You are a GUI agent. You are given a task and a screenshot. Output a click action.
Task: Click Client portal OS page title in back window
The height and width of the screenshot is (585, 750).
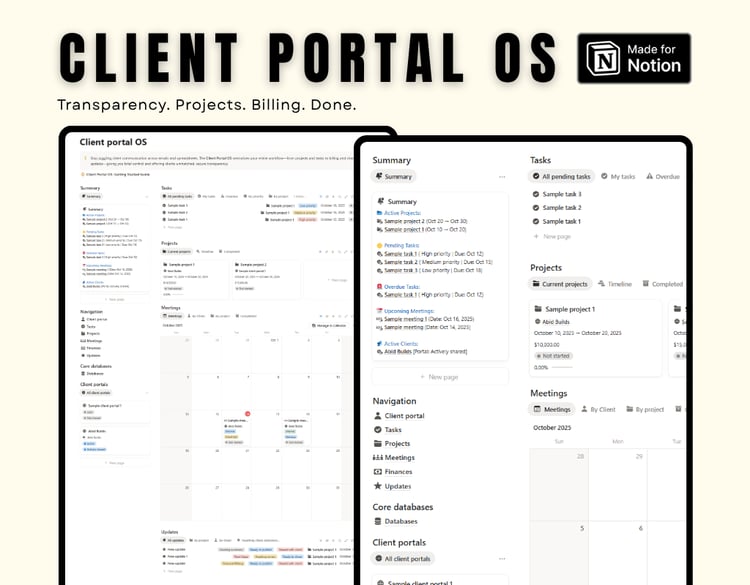[113, 142]
